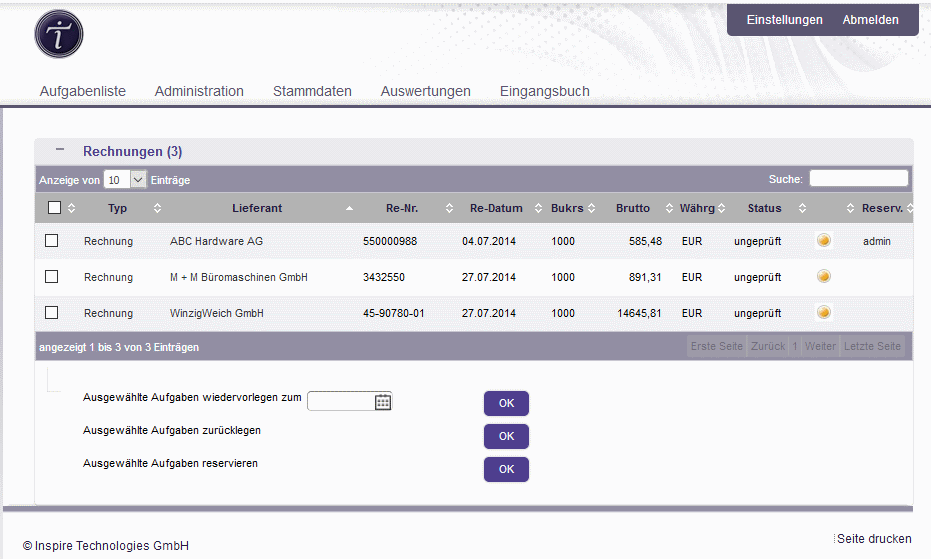
Task: Sort the status icon column arrows
Action: click(x=850, y=208)
